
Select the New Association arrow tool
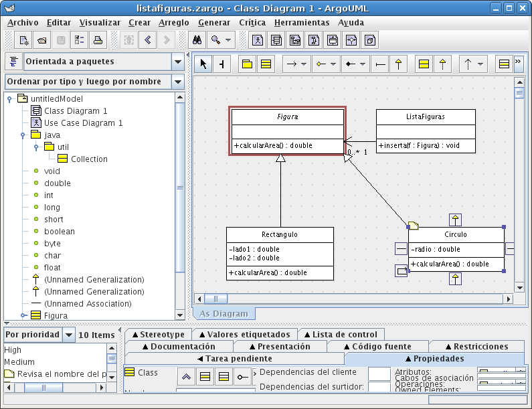pyautogui.click(x=292, y=64)
